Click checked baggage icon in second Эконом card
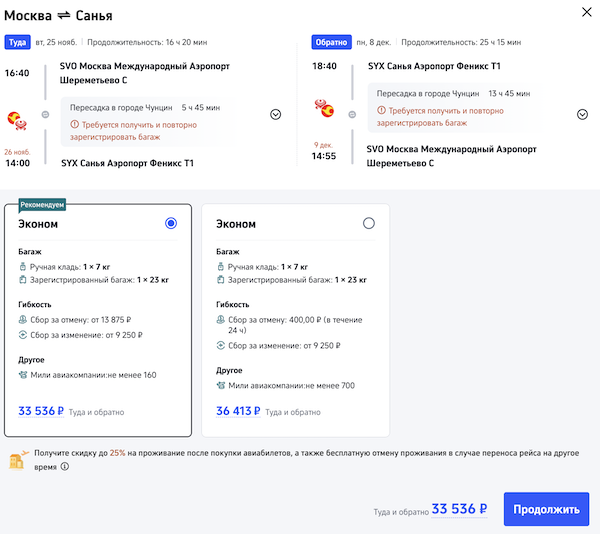The width and height of the screenshot is (600, 534). (221, 282)
